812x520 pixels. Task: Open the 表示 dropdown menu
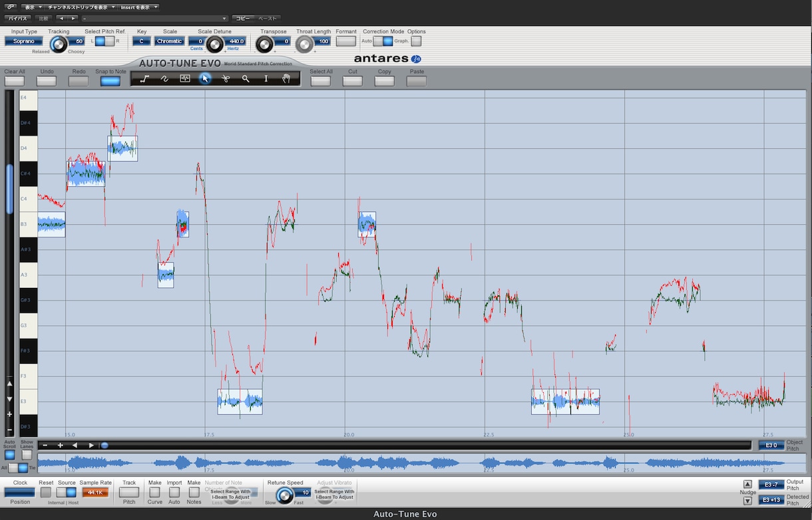[33, 7]
